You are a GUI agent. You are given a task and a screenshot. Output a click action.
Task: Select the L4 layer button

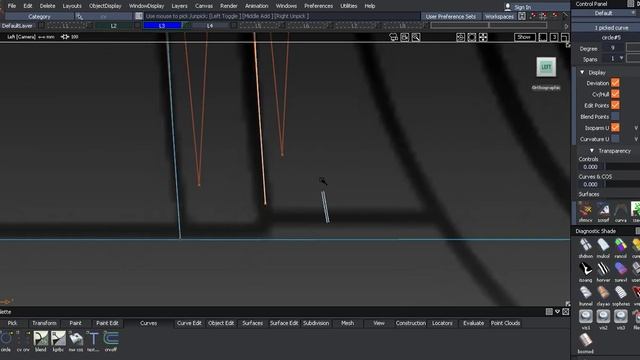click(210, 26)
